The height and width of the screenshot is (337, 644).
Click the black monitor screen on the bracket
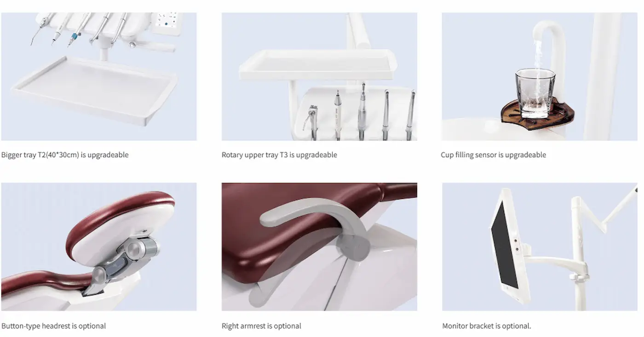pyautogui.click(x=504, y=251)
